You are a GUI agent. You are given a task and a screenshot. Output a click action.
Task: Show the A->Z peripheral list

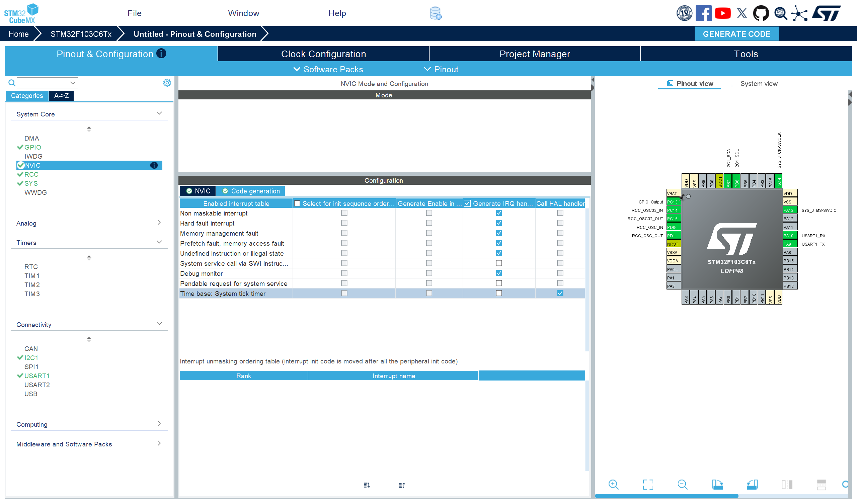click(61, 96)
